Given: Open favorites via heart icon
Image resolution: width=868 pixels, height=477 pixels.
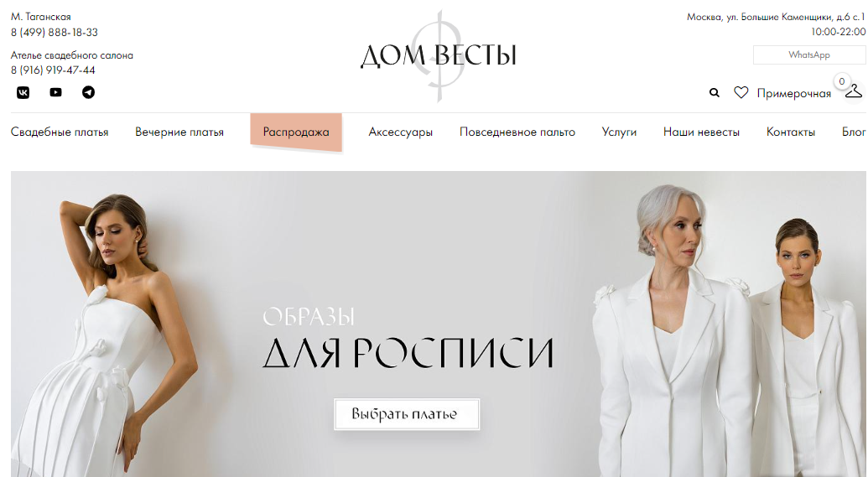Looking at the screenshot, I should point(741,92).
